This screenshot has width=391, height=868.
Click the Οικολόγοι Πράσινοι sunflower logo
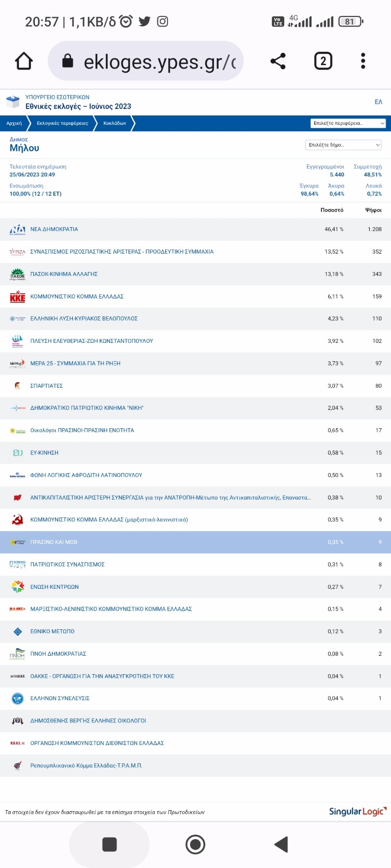pyautogui.click(x=17, y=431)
